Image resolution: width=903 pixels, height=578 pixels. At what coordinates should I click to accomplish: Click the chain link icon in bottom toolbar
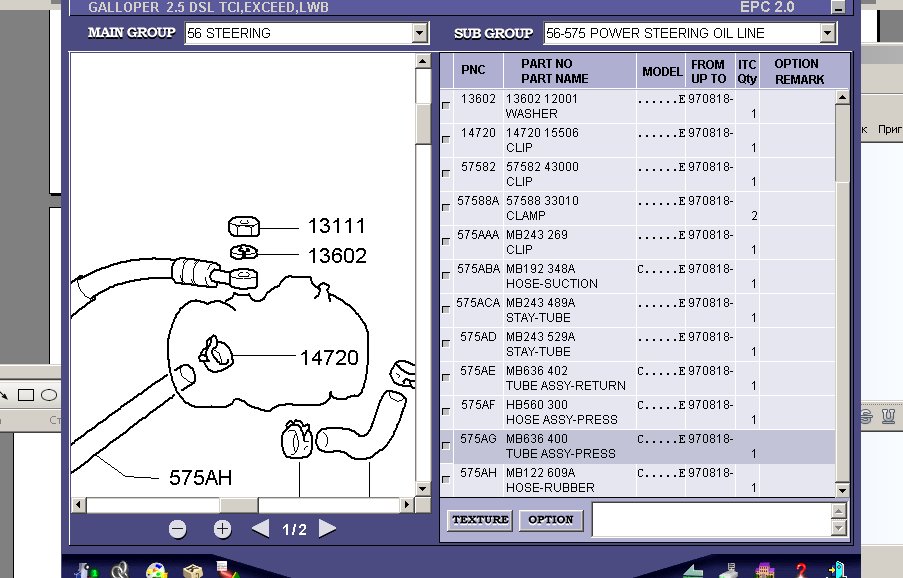(120, 570)
